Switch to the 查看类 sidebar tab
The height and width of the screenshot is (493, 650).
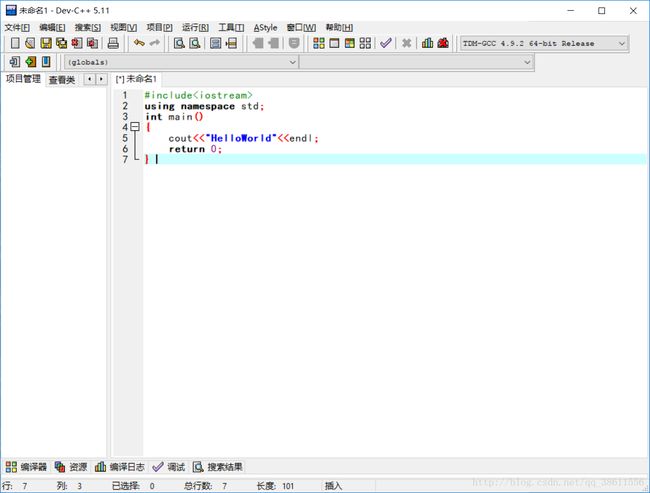pos(62,80)
